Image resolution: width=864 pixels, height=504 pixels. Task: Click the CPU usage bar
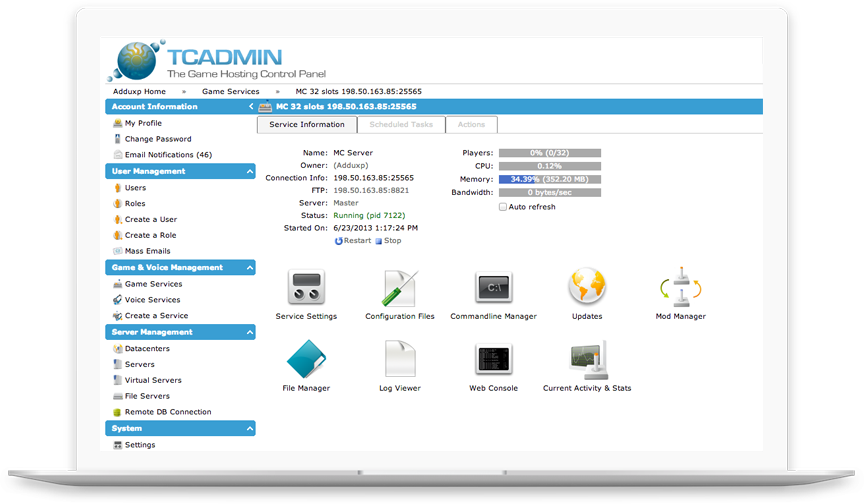point(550,166)
